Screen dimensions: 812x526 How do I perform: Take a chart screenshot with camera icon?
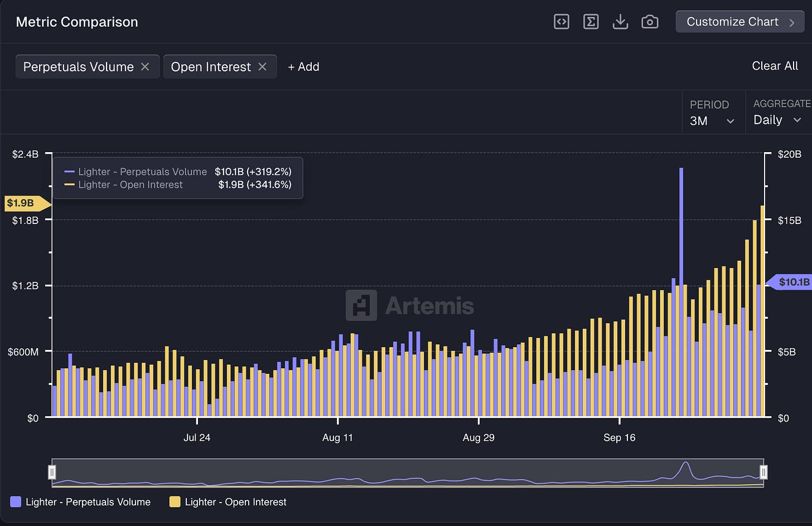coord(650,22)
